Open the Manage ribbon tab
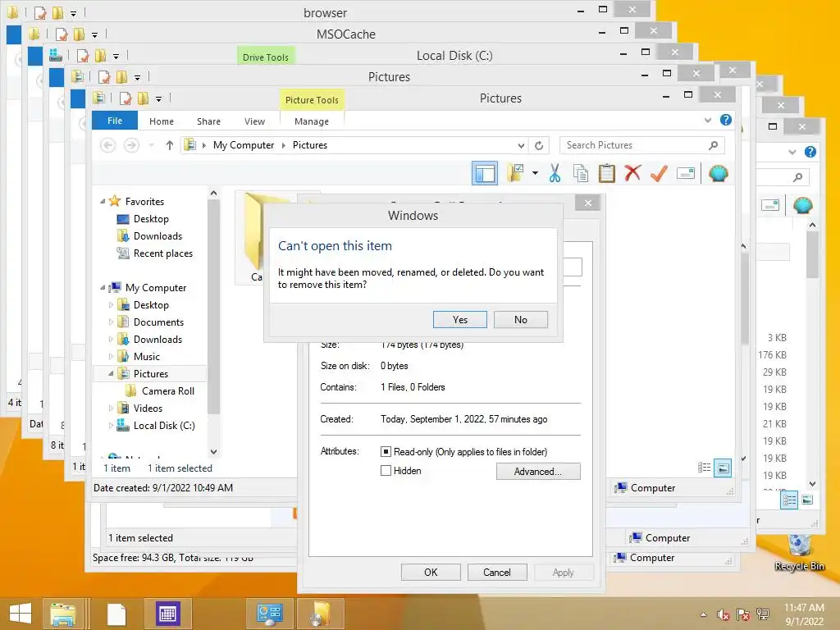 point(311,121)
